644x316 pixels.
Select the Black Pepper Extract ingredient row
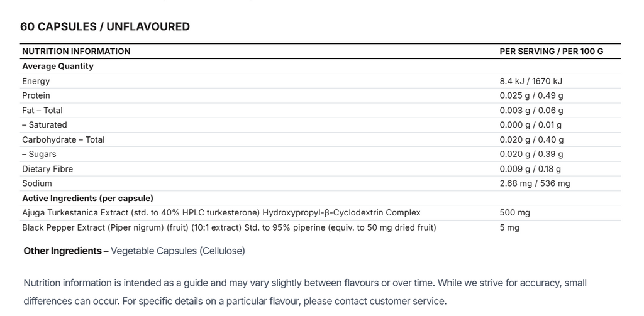[229, 227]
